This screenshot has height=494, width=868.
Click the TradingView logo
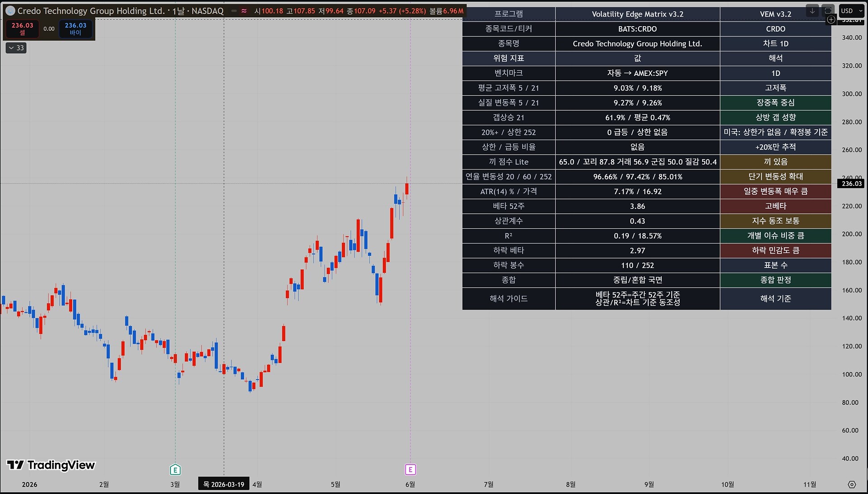point(51,465)
